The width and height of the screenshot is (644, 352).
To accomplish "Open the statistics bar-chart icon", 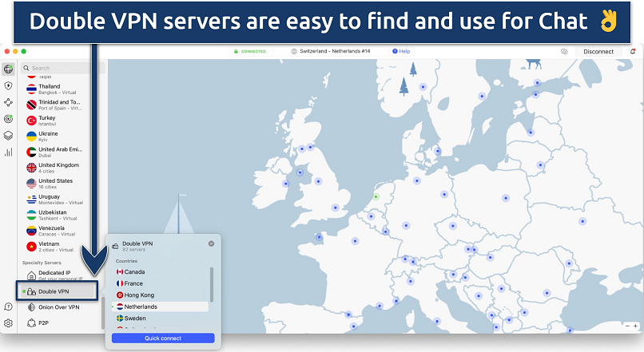I will click(8, 152).
